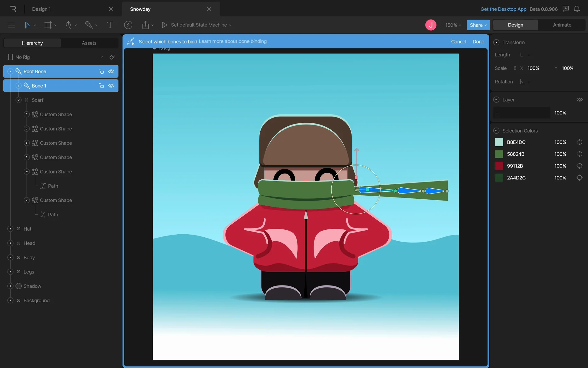The height and width of the screenshot is (368, 588).
Task: Switch to the Assets tab
Action: point(89,43)
